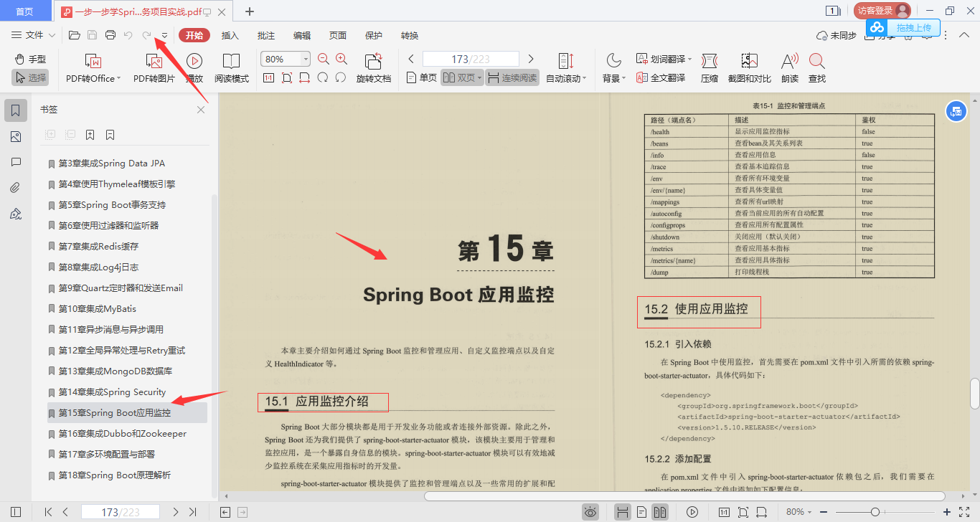Fit page width in ribbon
This screenshot has height=522, width=980.
pyautogui.click(x=305, y=77)
